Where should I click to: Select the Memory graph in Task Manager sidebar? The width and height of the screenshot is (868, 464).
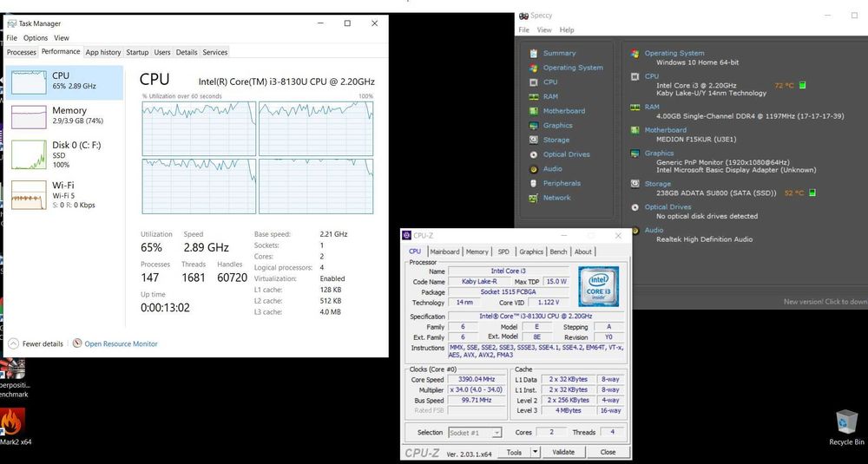tap(29, 117)
